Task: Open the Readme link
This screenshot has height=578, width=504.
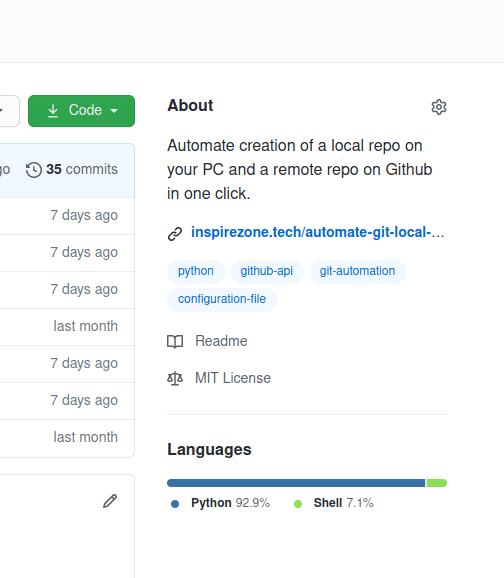Action: tap(221, 341)
